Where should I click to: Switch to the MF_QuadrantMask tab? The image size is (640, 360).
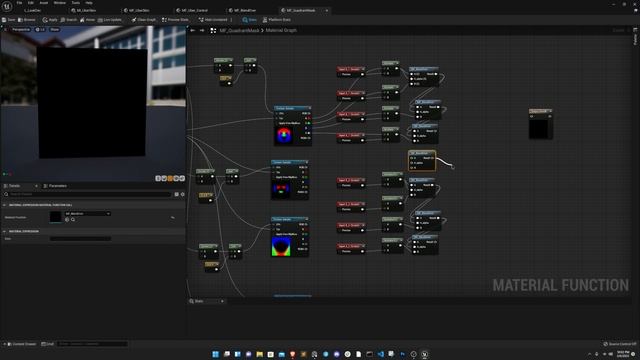[x=301, y=10]
